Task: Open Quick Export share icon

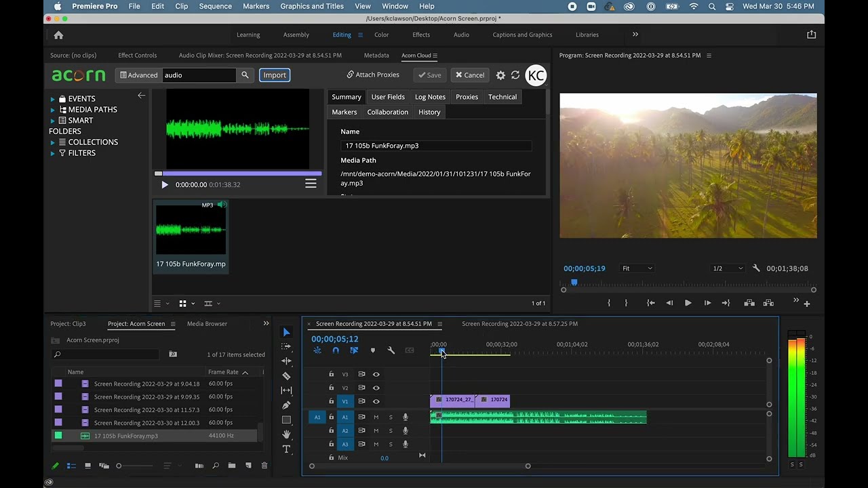Action: click(811, 35)
